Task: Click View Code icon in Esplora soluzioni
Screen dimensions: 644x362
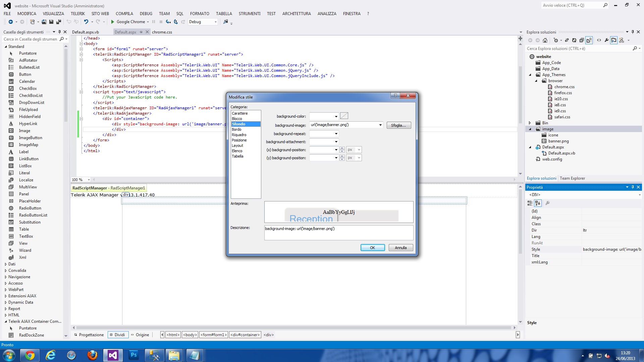Action: [x=599, y=40]
